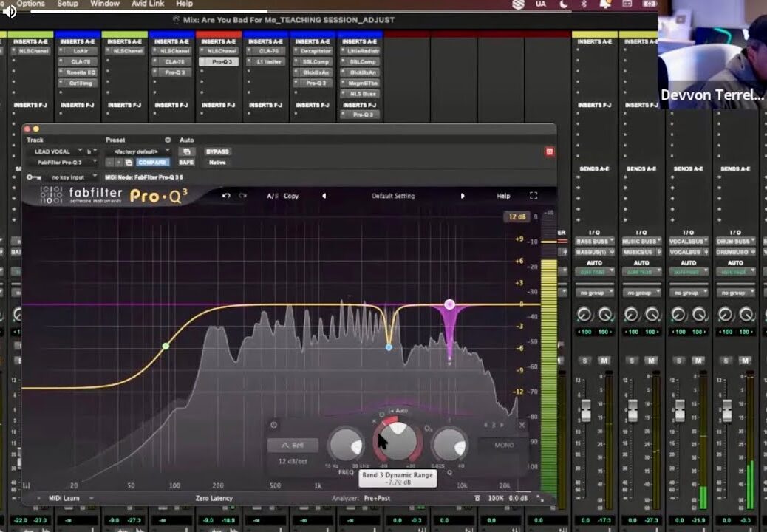Screen dimensions: 767x532
Task: Select the green low-shelf EQ band node
Action: [x=166, y=347]
